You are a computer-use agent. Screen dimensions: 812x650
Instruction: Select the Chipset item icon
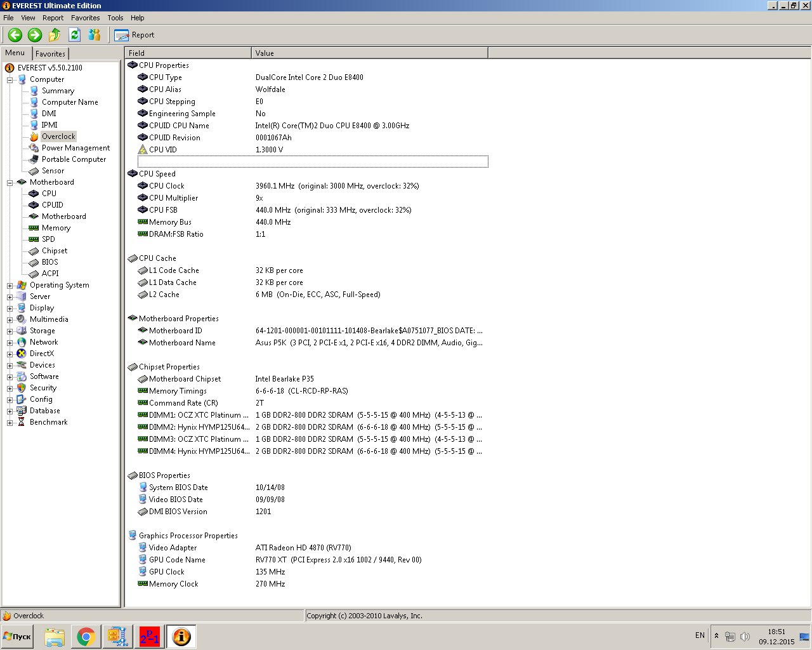click(34, 251)
